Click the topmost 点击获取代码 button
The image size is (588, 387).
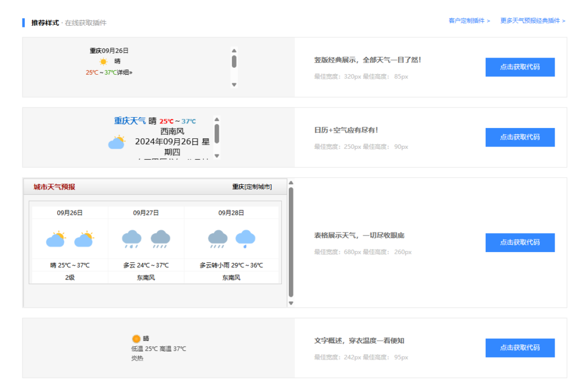[520, 67]
